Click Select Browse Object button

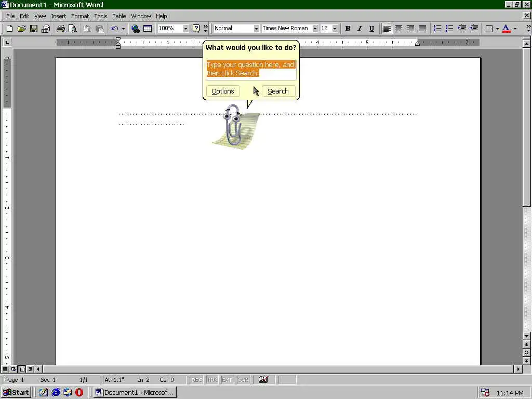tap(526, 353)
